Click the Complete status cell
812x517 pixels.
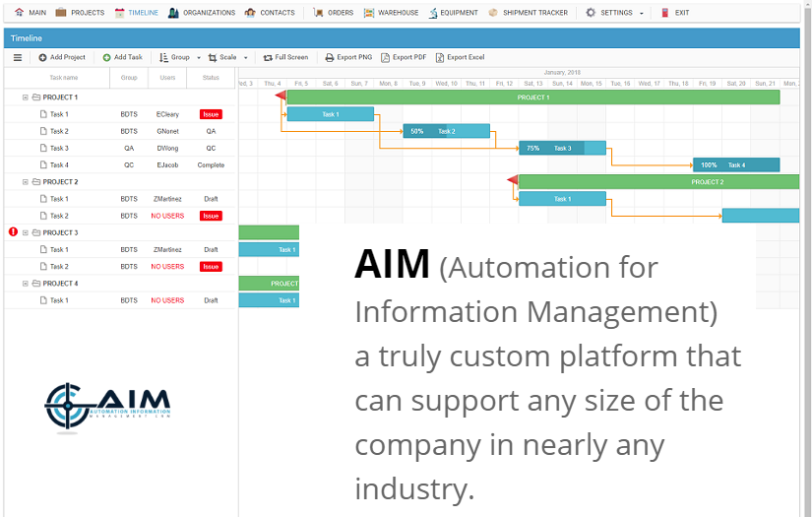[x=211, y=164]
